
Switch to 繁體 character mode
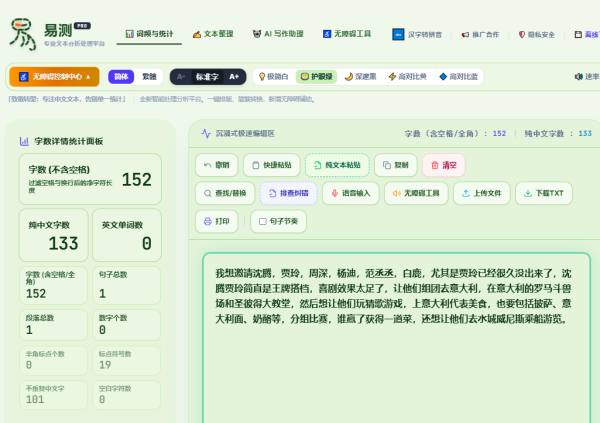(x=149, y=77)
